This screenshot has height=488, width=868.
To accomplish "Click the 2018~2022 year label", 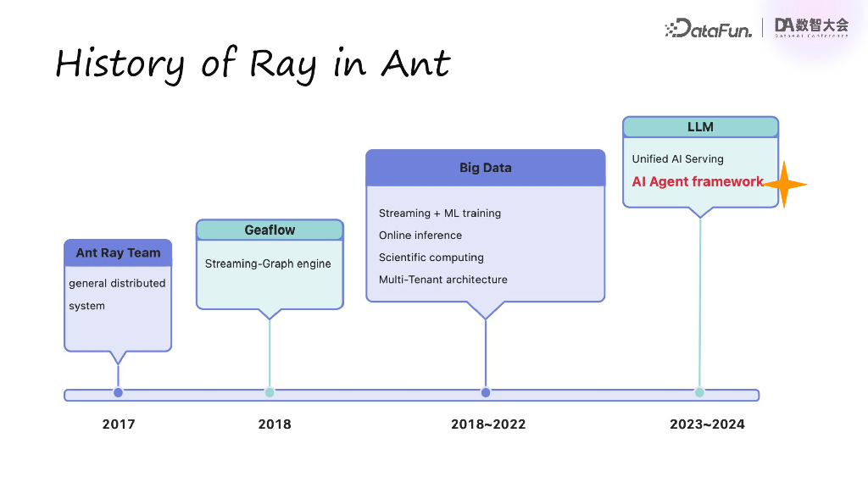I will click(488, 424).
